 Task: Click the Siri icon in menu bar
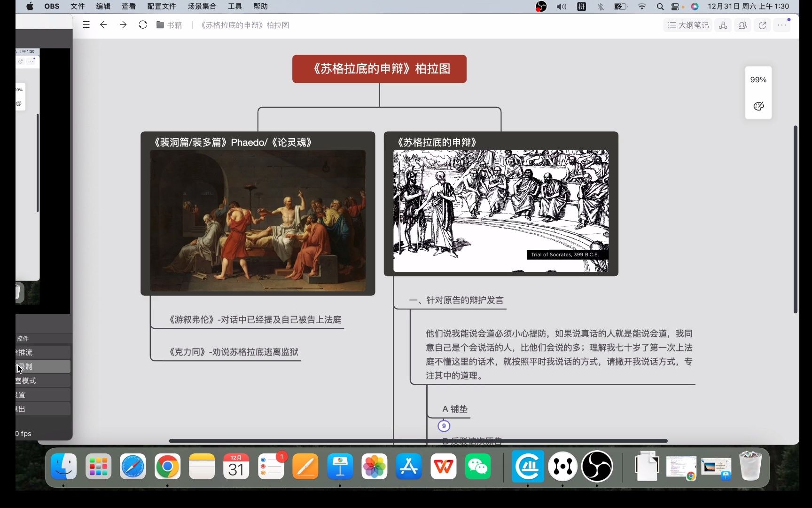pyautogui.click(x=695, y=7)
